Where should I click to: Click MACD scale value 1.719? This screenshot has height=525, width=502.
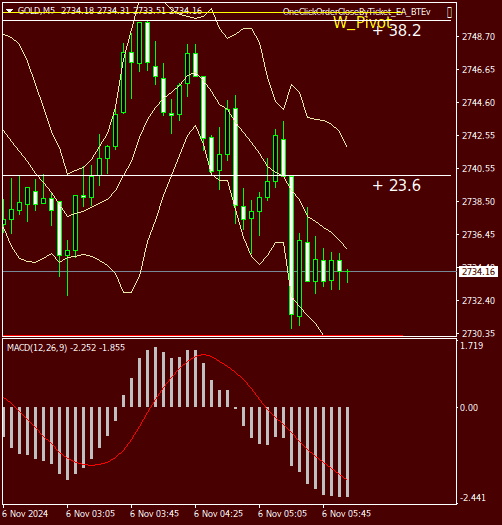click(x=472, y=346)
